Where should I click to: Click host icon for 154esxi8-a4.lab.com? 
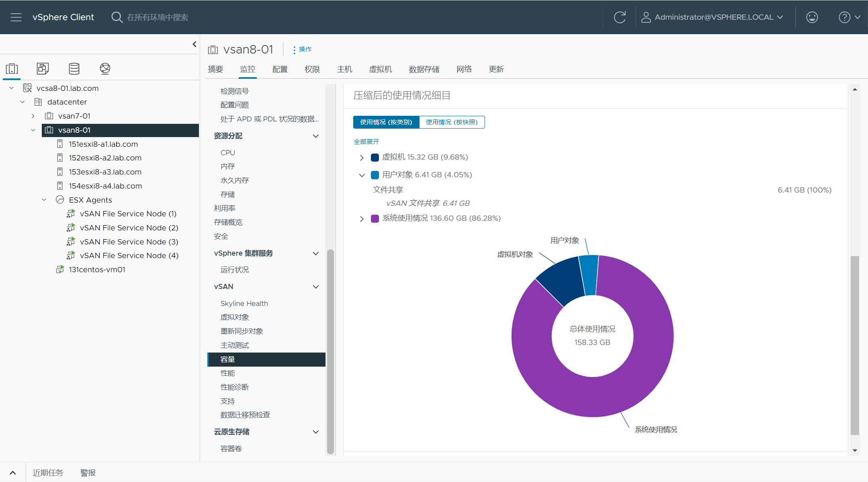[x=60, y=186]
